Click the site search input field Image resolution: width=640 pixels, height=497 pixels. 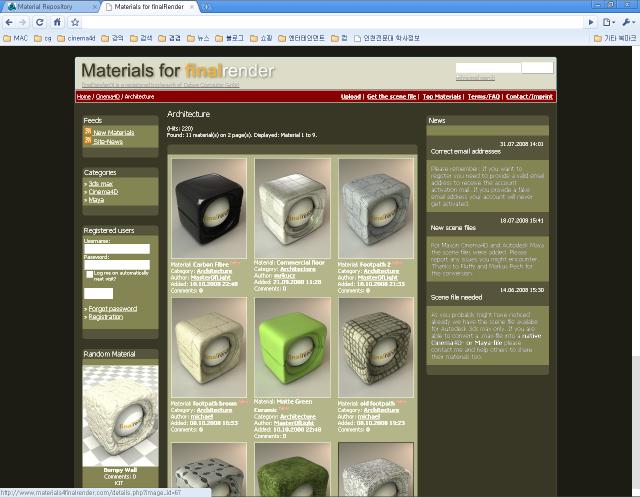coord(488,68)
